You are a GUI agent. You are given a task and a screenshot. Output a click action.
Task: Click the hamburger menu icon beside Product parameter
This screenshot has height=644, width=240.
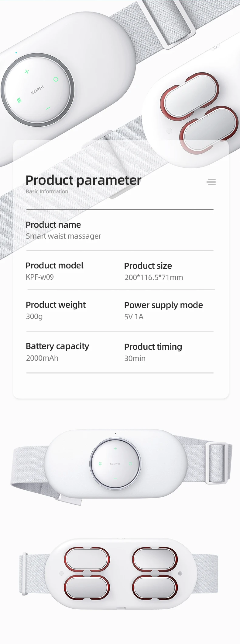[211, 182]
